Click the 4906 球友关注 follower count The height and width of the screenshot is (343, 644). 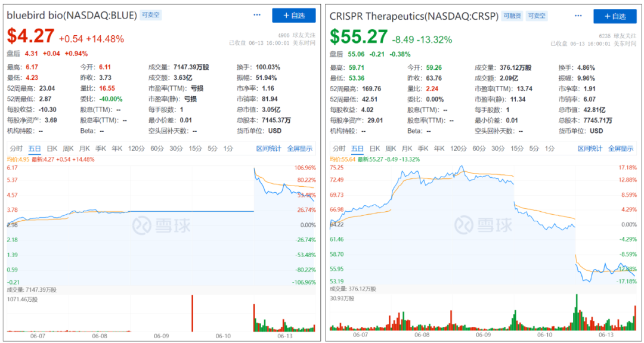click(x=296, y=35)
